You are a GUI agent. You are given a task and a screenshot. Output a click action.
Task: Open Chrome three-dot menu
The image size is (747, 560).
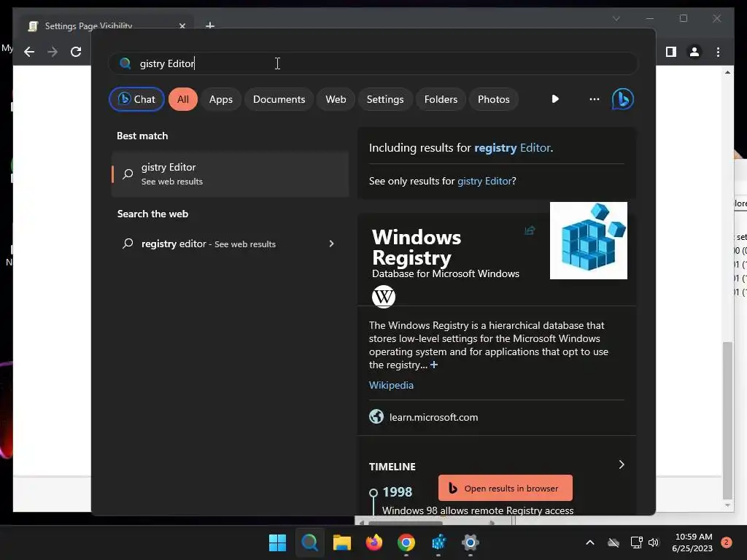click(718, 52)
